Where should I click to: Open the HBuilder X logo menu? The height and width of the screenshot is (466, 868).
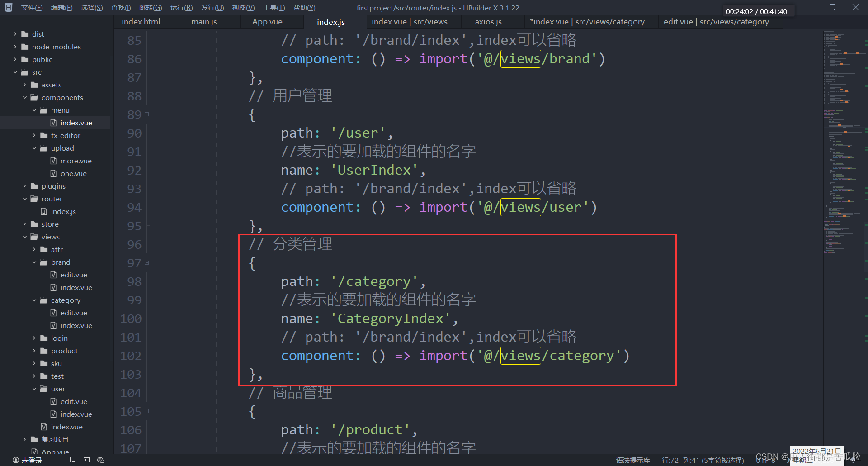[x=8, y=8]
